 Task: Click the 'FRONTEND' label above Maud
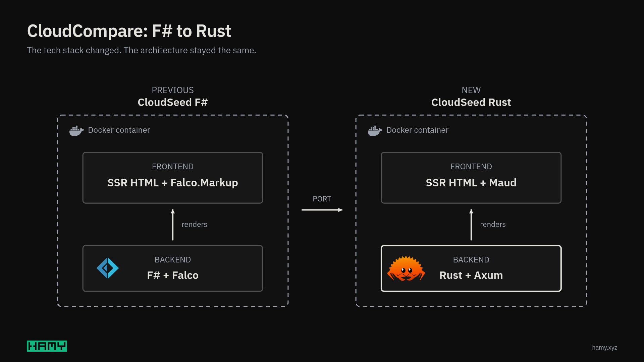tap(471, 167)
